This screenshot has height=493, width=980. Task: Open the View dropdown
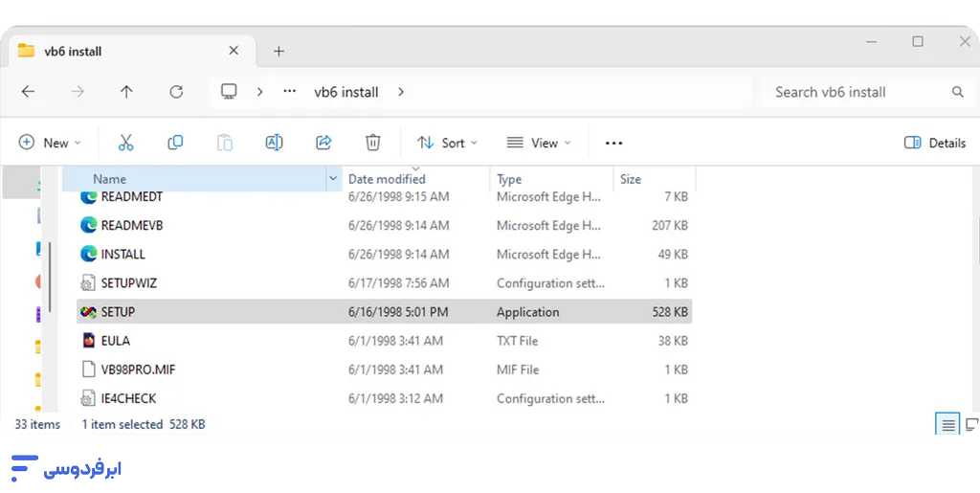pyautogui.click(x=538, y=143)
